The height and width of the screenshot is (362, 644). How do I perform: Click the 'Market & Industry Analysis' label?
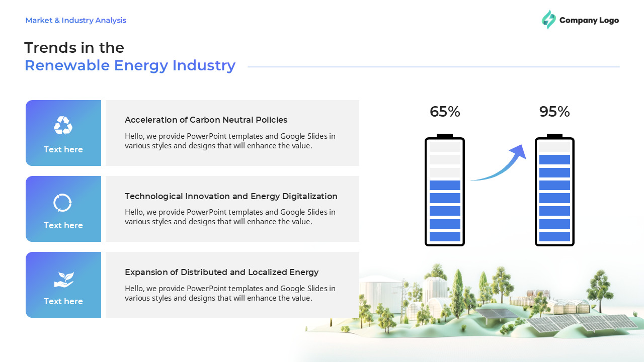[x=75, y=20]
